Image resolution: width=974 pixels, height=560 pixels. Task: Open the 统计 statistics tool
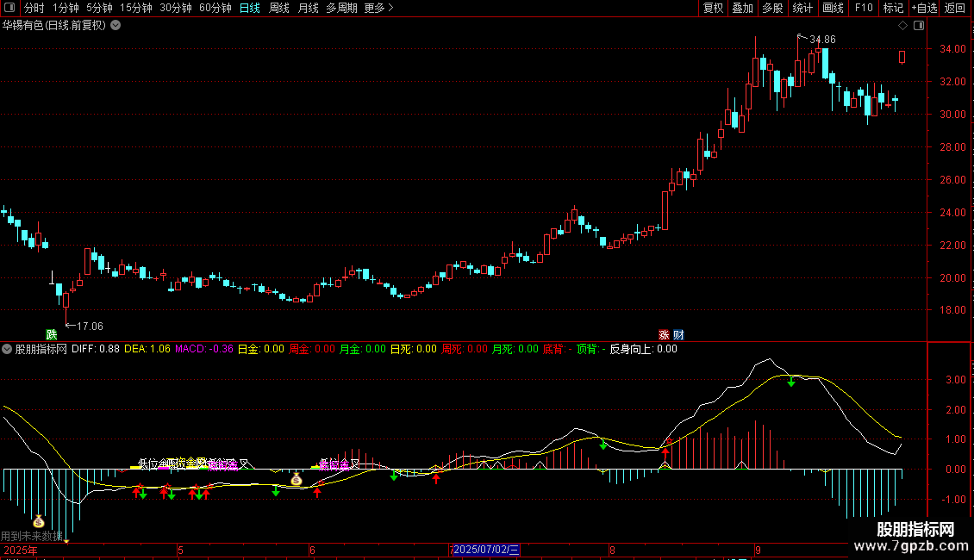tap(802, 8)
